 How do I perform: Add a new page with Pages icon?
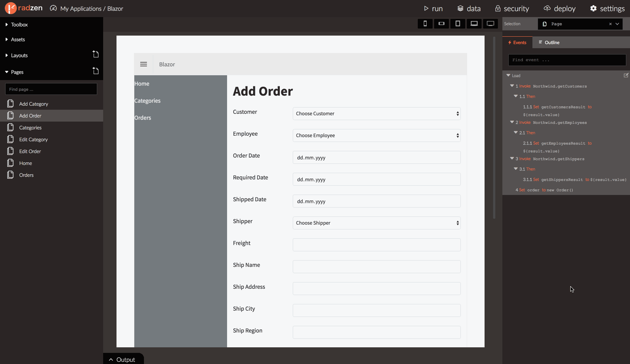point(96,70)
